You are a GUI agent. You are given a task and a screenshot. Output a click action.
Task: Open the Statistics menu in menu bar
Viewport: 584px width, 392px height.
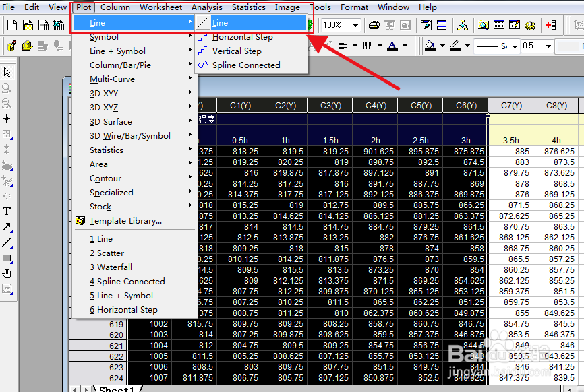click(x=248, y=7)
